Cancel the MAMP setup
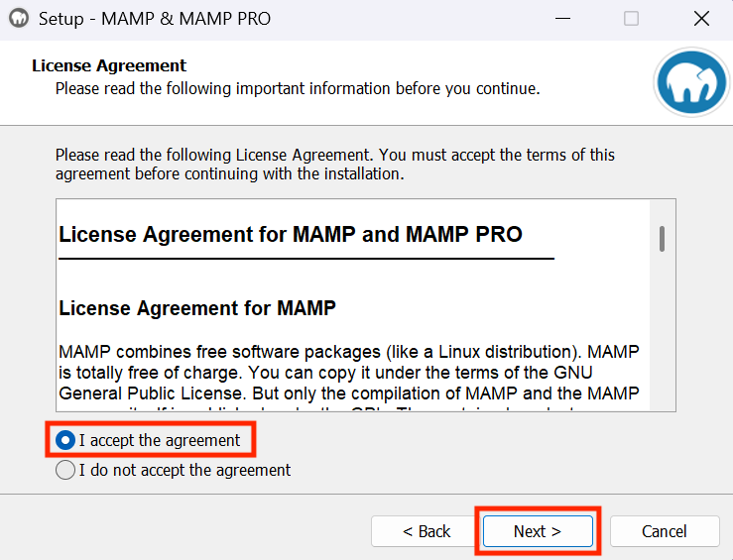 (x=665, y=531)
